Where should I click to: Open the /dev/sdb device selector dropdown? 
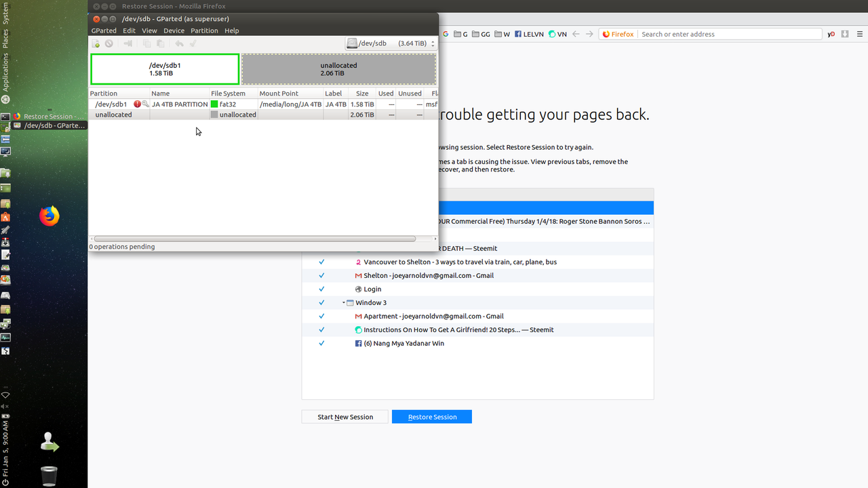point(390,43)
